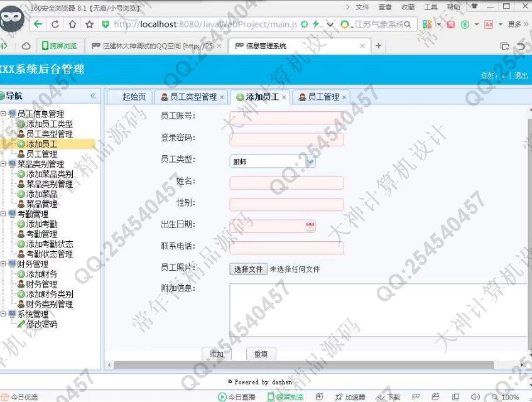This screenshot has width=532, height=402.
Task: Click the 重填 reset button
Action: (261, 354)
